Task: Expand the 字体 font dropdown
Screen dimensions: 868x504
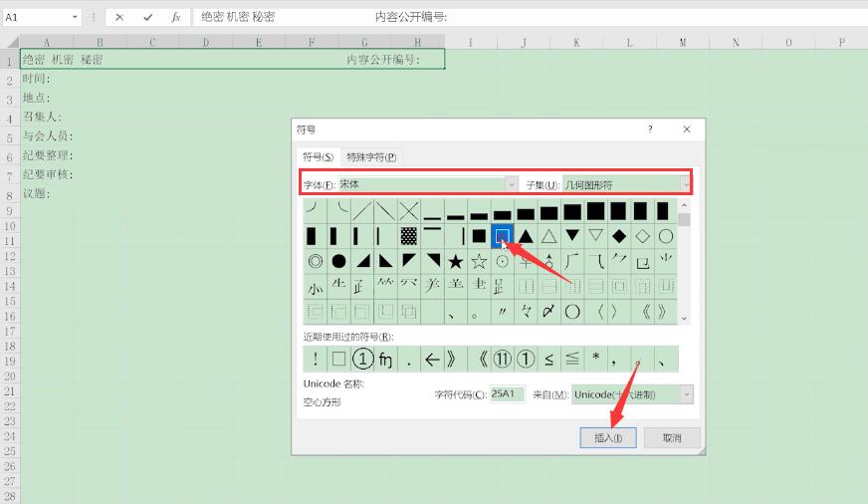Action: tap(512, 184)
